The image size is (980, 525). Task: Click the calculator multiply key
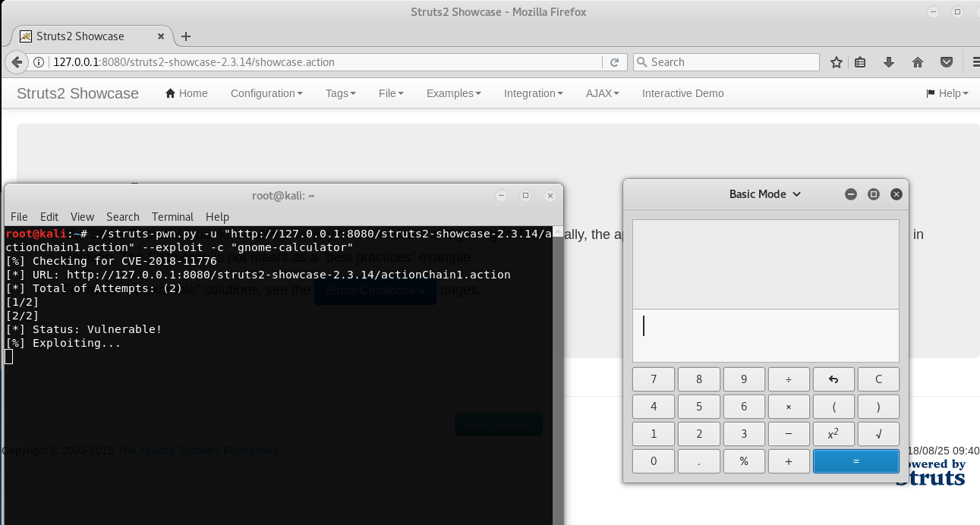[789, 407]
